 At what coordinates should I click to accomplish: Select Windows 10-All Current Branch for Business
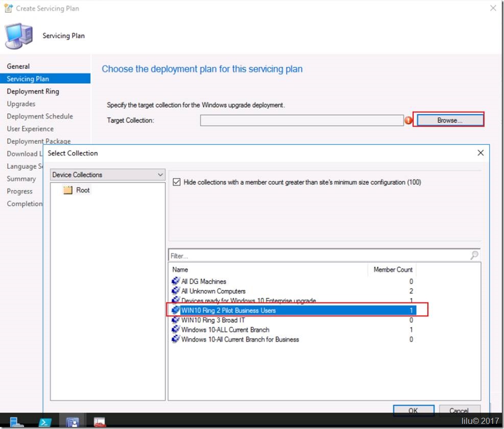[x=240, y=339]
